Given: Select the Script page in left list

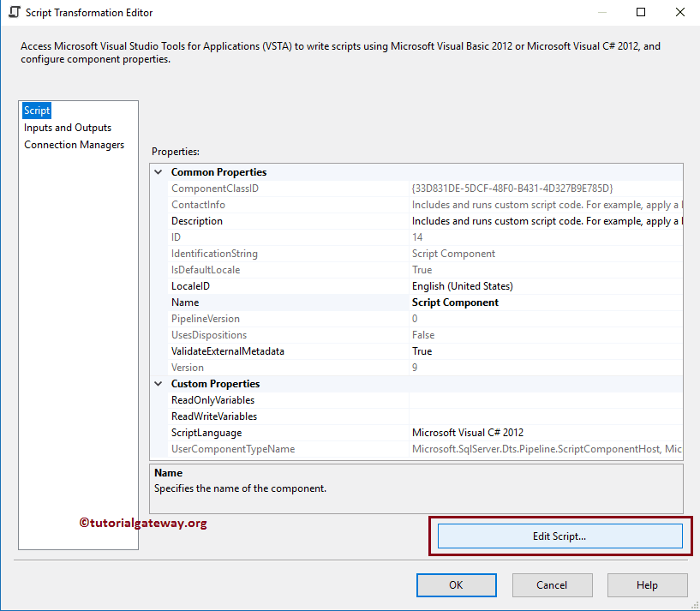Looking at the screenshot, I should tap(37, 111).
